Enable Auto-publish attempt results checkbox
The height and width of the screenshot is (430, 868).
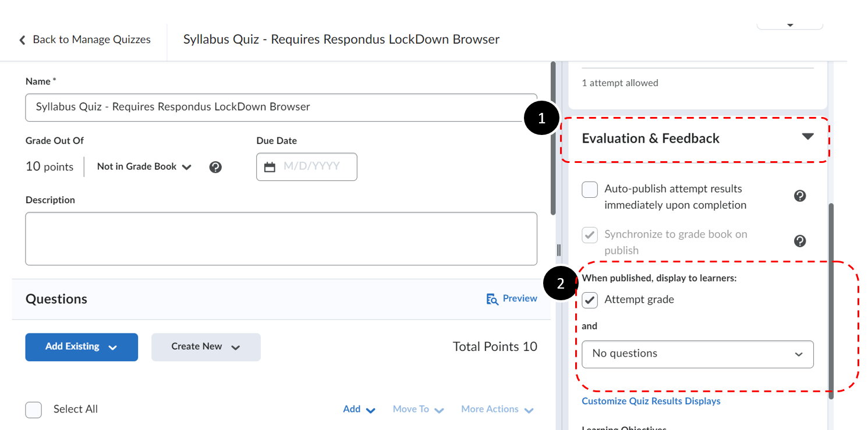pyautogui.click(x=590, y=190)
